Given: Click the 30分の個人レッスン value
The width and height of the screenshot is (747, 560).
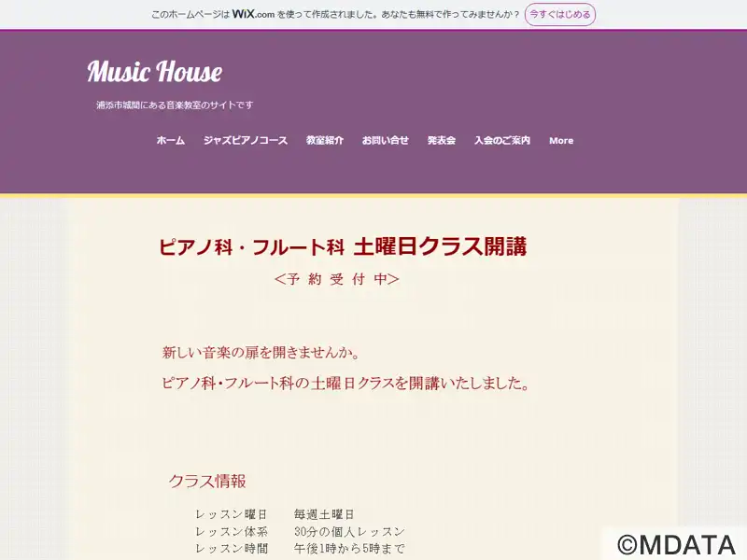Looking at the screenshot, I should pyautogui.click(x=349, y=531).
